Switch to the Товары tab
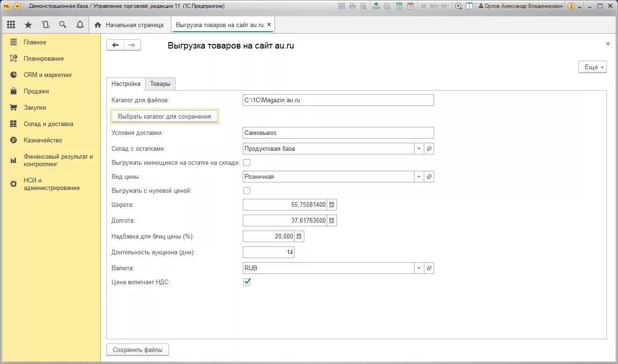The image size is (618, 364). point(160,84)
